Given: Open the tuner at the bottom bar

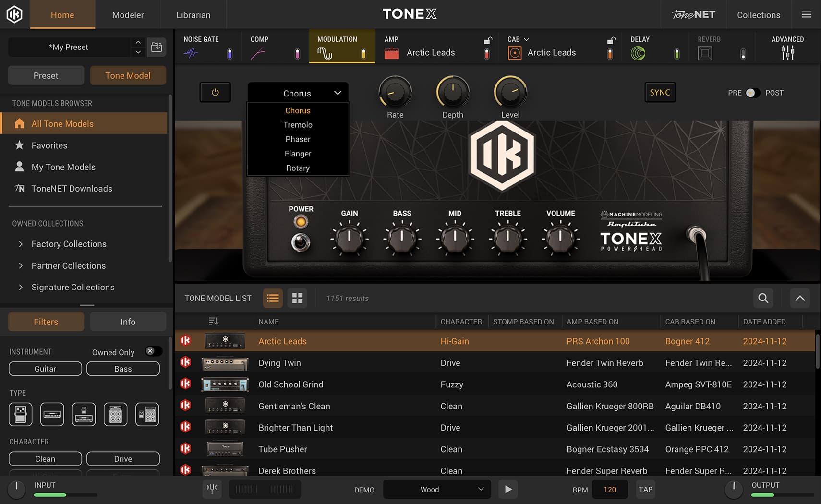Looking at the screenshot, I should click(x=212, y=489).
